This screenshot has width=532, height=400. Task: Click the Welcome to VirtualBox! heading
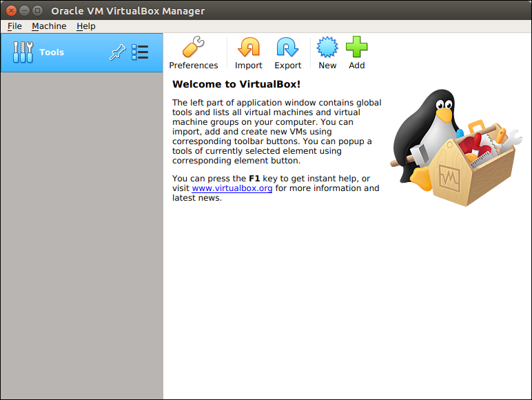tap(236, 84)
